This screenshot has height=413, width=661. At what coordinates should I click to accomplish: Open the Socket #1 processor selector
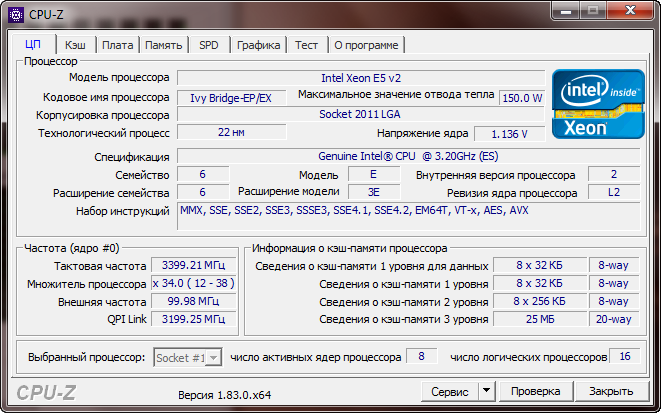(188, 358)
